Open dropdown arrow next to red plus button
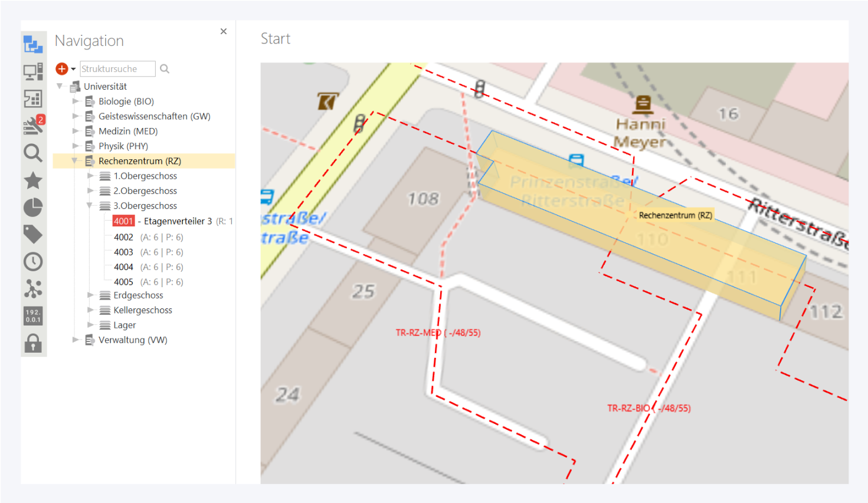Screen dimensions: 868x503 tap(73, 69)
